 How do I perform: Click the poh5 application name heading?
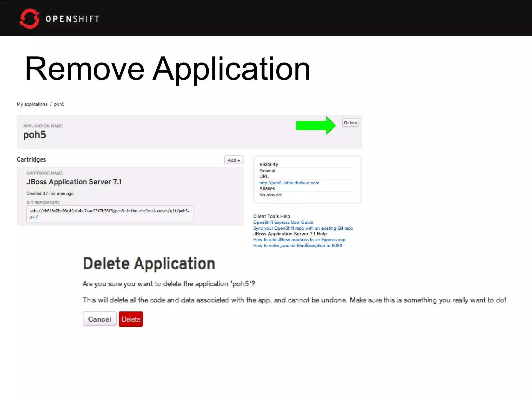click(x=35, y=135)
